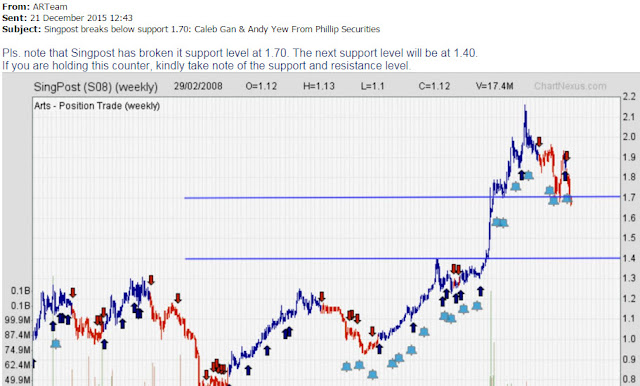Click the chart date 29/02/2008

pyautogui.click(x=198, y=86)
